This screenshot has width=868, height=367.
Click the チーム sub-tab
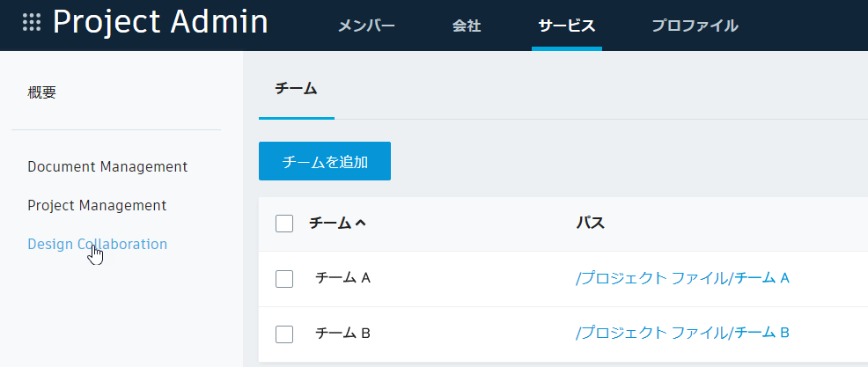pyautogui.click(x=296, y=88)
